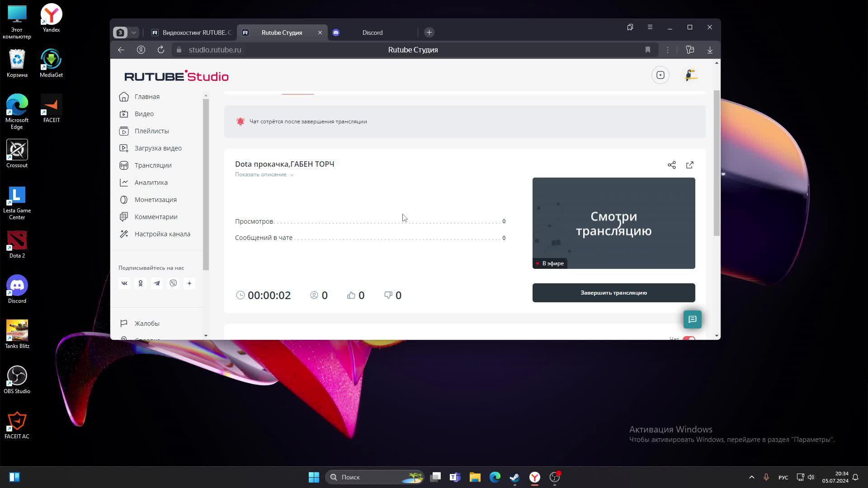Image resolution: width=868 pixels, height=488 pixels.
Task: Click the add video plus icon
Action: (x=660, y=75)
